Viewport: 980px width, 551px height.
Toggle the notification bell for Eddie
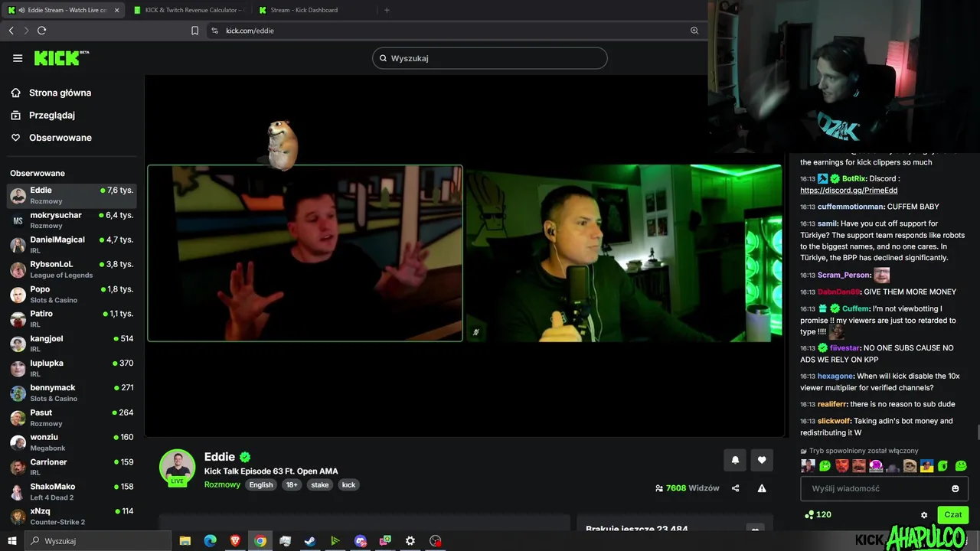(735, 460)
